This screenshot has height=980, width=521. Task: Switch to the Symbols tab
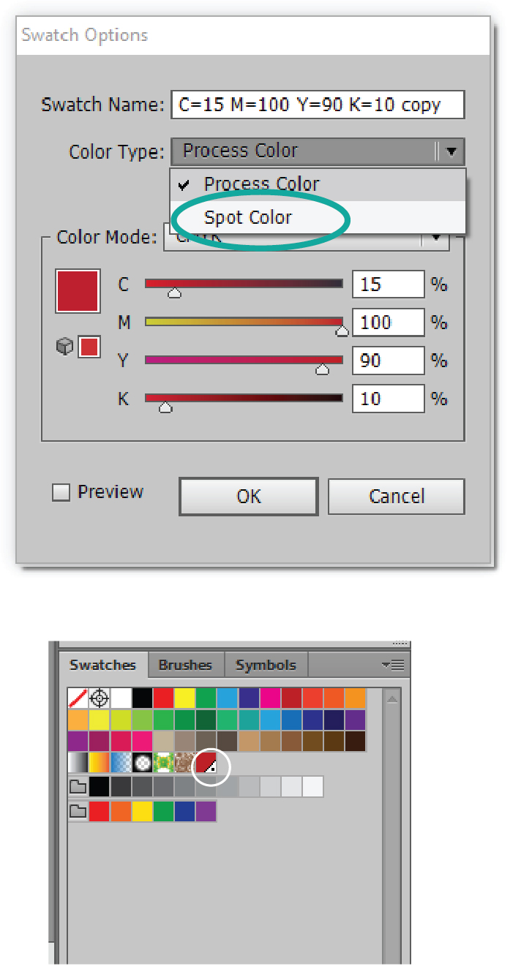[x=266, y=665]
